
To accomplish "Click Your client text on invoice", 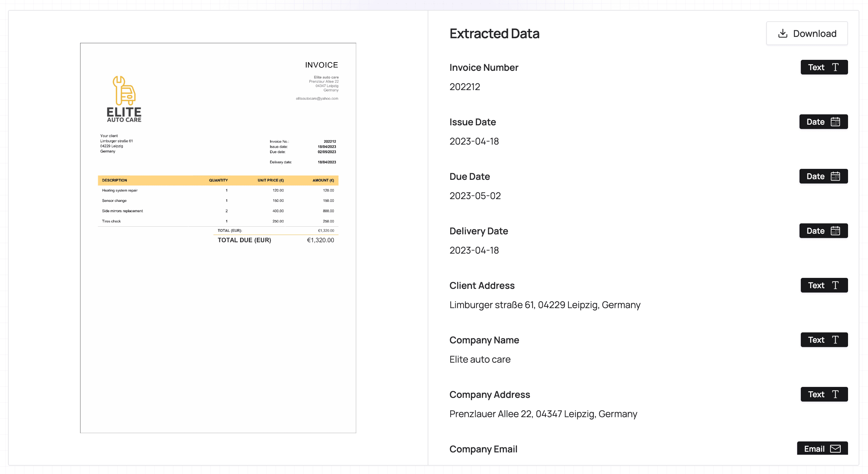I will tap(109, 136).
